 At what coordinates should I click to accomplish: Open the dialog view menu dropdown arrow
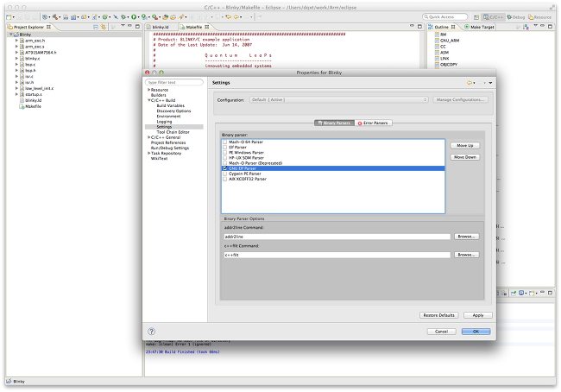(490, 83)
